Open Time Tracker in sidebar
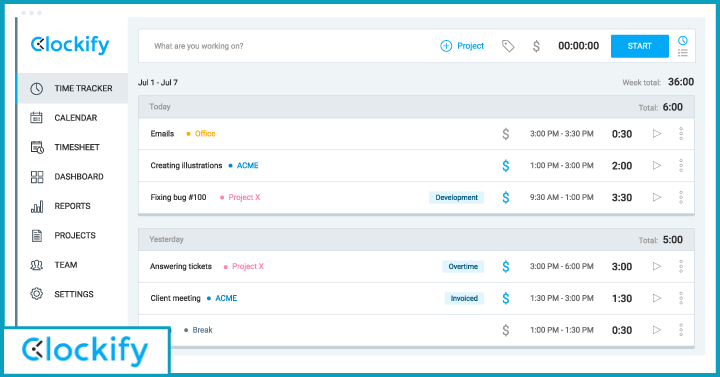The width and height of the screenshot is (720, 377). (72, 88)
